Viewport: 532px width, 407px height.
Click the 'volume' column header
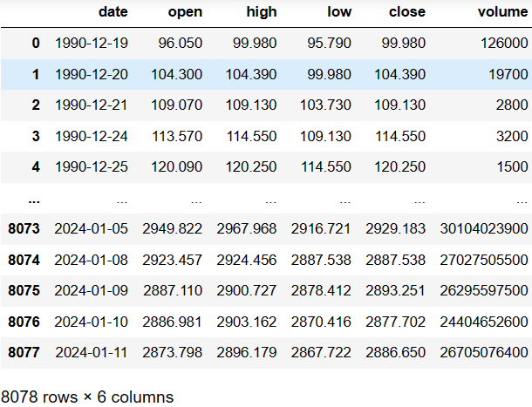502,12
